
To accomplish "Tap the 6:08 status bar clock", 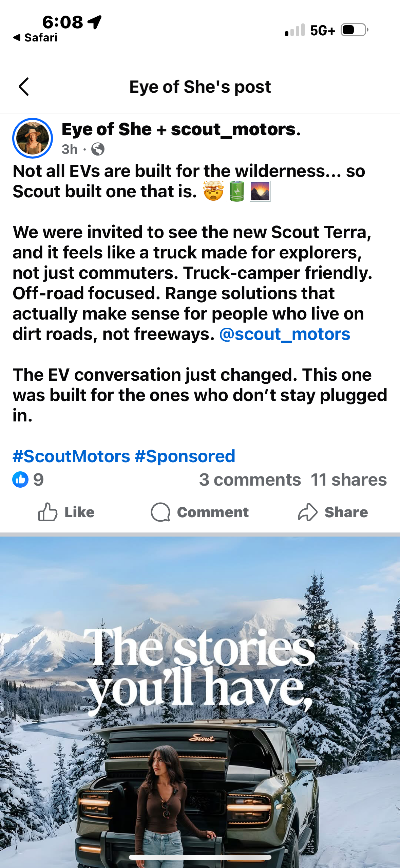I will pos(62,22).
